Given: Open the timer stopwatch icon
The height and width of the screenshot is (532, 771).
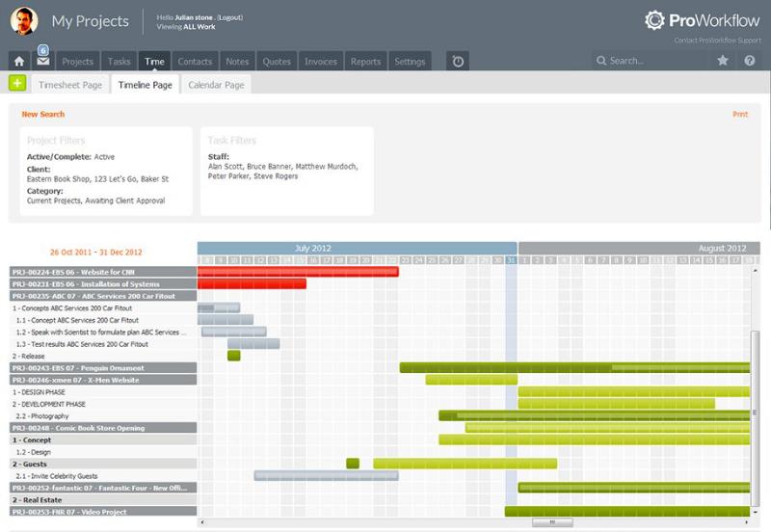Looking at the screenshot, I should (458, 62).
